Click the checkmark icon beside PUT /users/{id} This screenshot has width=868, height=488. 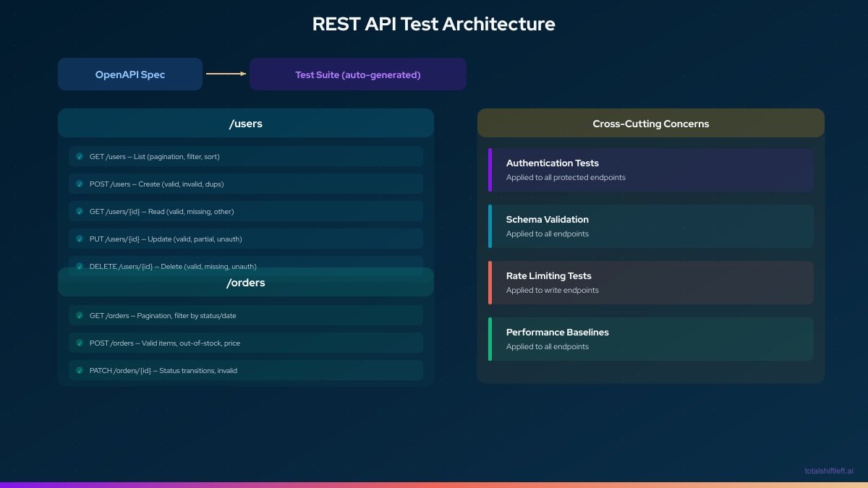(80, 239)
